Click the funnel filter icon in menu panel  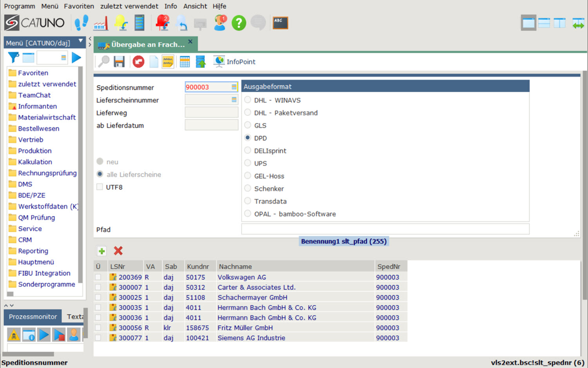click(14, 58)
